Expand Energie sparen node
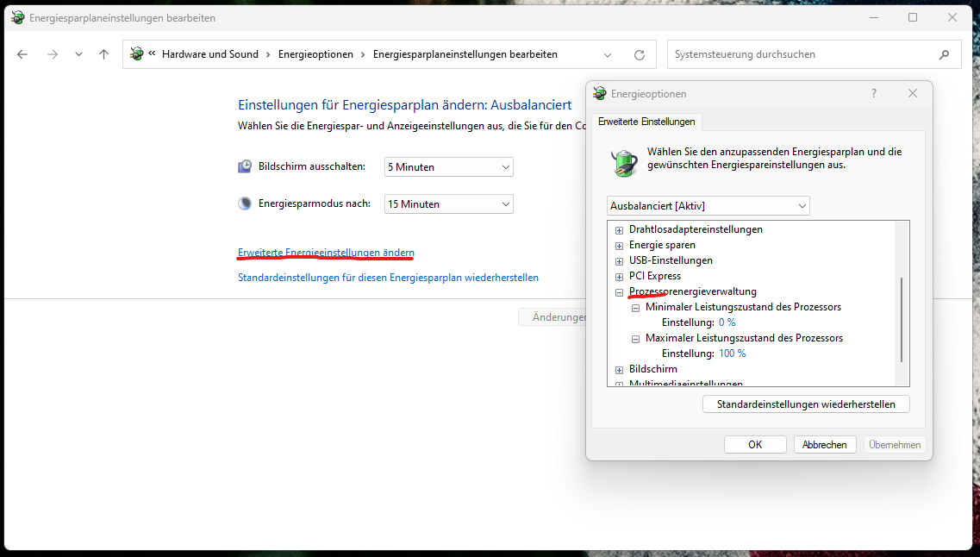 (620, 246)
